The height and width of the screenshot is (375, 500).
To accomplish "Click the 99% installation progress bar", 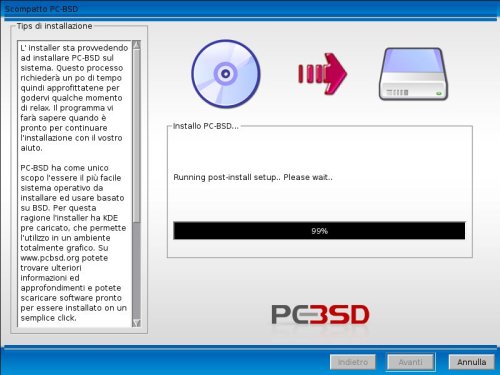I will pyautogui.click(x=319, y=231).
